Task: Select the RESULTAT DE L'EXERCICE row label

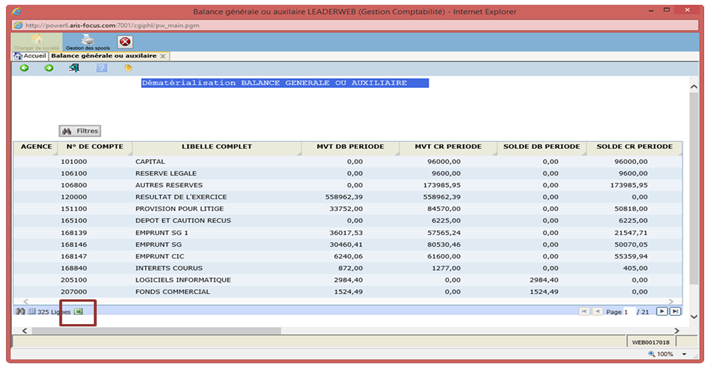Action: (x=181, y=197)
